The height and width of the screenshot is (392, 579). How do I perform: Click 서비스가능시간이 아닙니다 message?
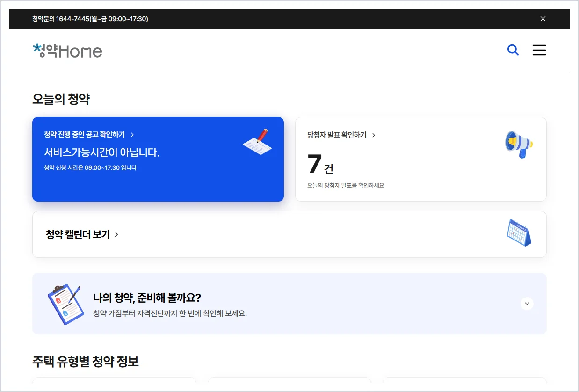point(102,152)
